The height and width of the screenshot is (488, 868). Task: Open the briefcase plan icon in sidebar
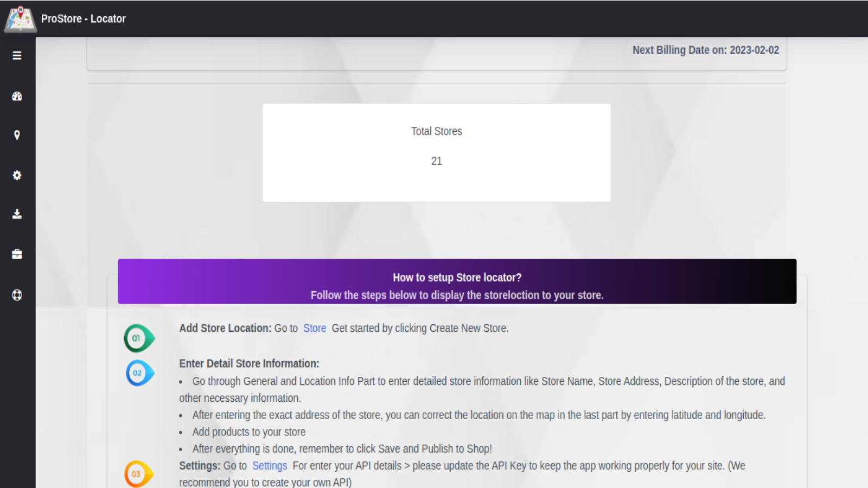pos(17,254)
